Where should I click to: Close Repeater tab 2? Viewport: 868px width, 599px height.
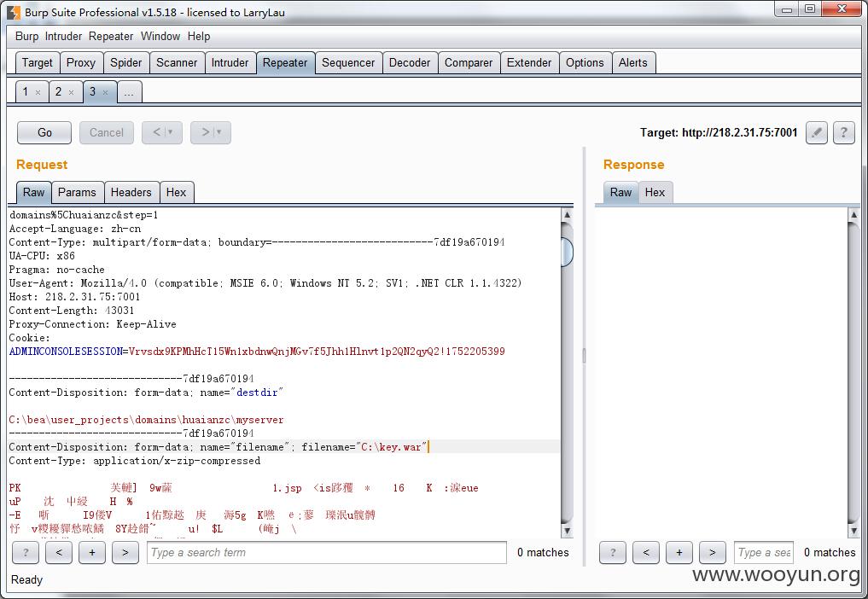[71, 92]
